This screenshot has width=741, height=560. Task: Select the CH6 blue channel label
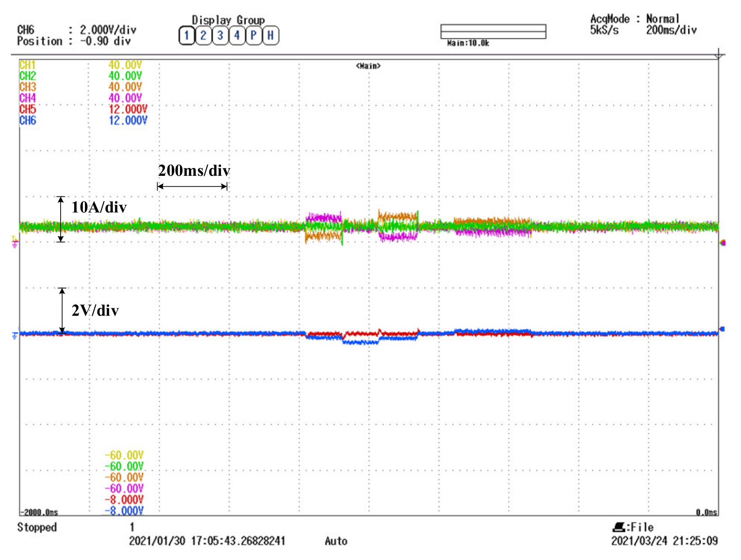[x=27, y=120]
